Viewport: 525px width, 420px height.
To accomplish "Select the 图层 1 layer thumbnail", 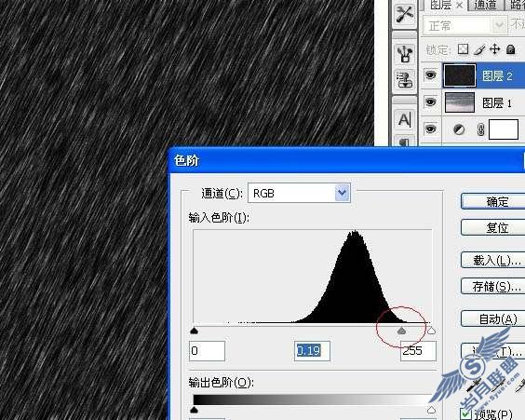I will (x=460, y=102).
